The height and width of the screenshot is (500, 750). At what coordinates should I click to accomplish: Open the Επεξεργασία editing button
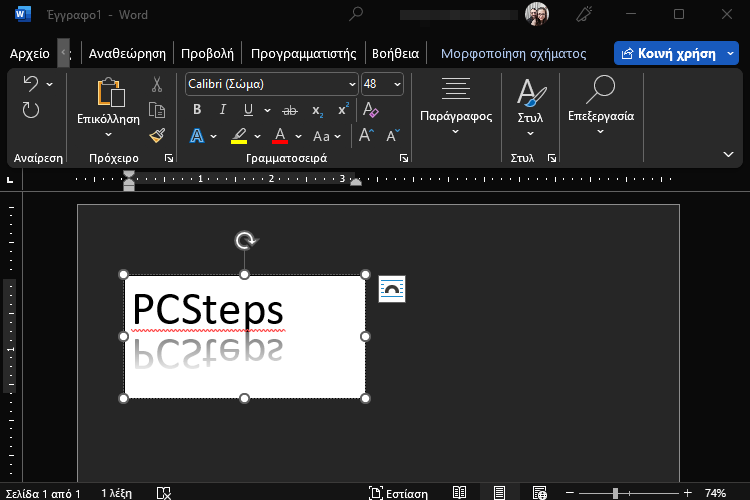[x=601, y=106]
